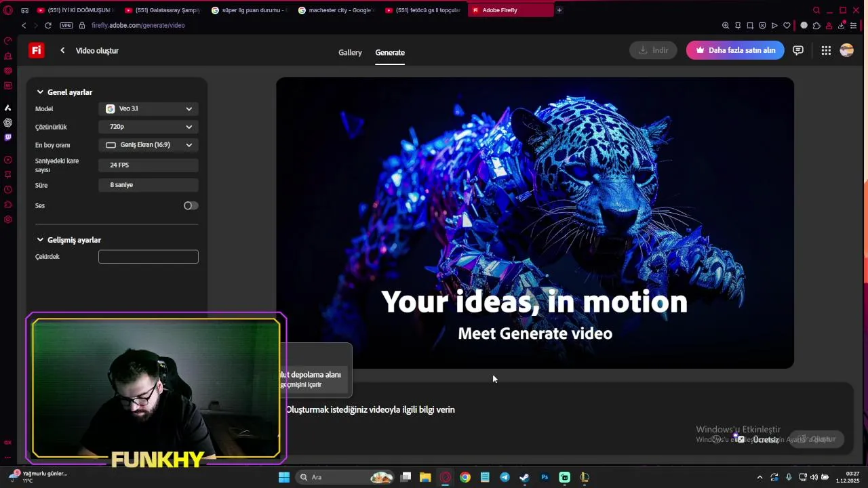868x488 pixels.
Task: Switch to süper lig puan durumu tab
Action: (249, 10)
